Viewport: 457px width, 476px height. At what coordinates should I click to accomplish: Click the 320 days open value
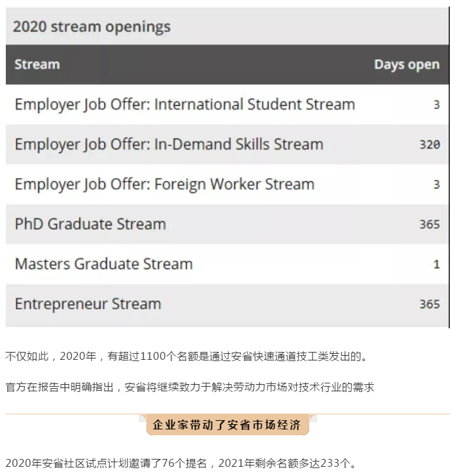tap(429, 144)
